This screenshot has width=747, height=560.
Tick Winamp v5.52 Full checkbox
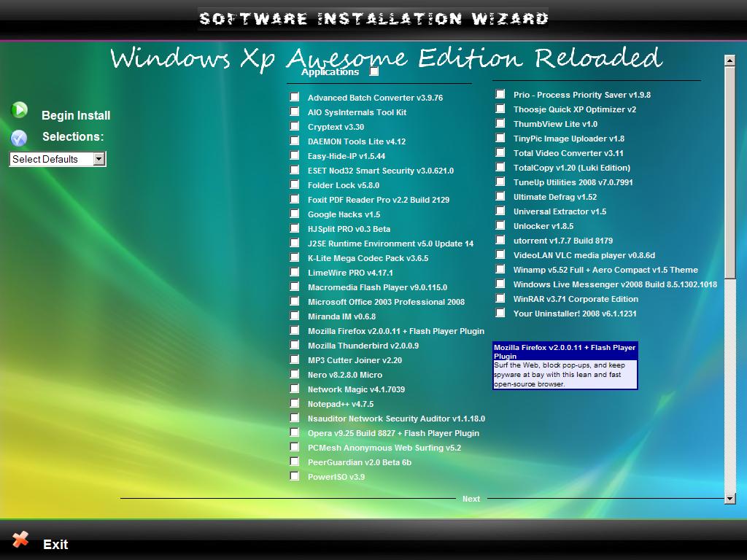point(500,270)
